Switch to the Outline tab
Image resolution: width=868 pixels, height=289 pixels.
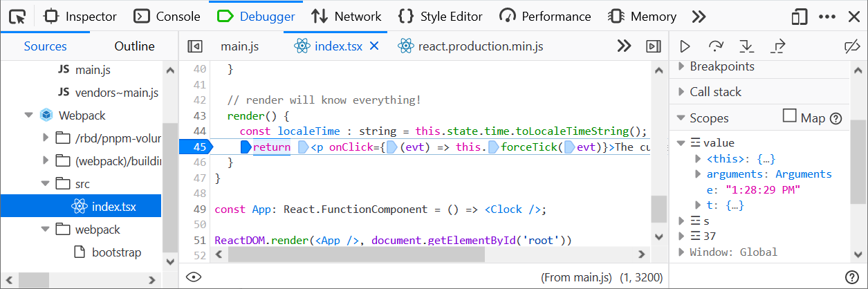tap(134, 46)
